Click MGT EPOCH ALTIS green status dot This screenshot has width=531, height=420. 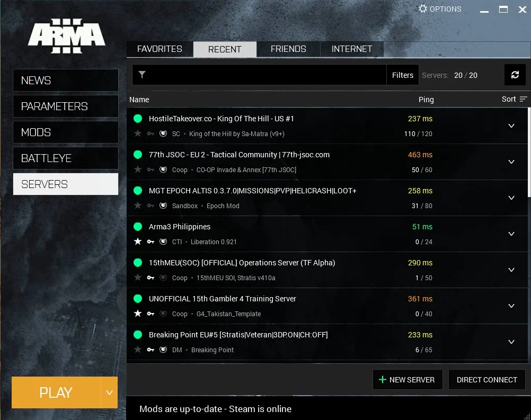(138, 191)
